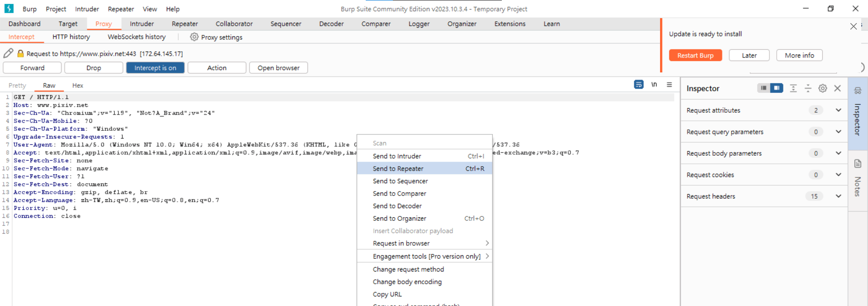Open HTTP history sub-tab
Viewport: 868px width, 306px height.
pos(71,37)
